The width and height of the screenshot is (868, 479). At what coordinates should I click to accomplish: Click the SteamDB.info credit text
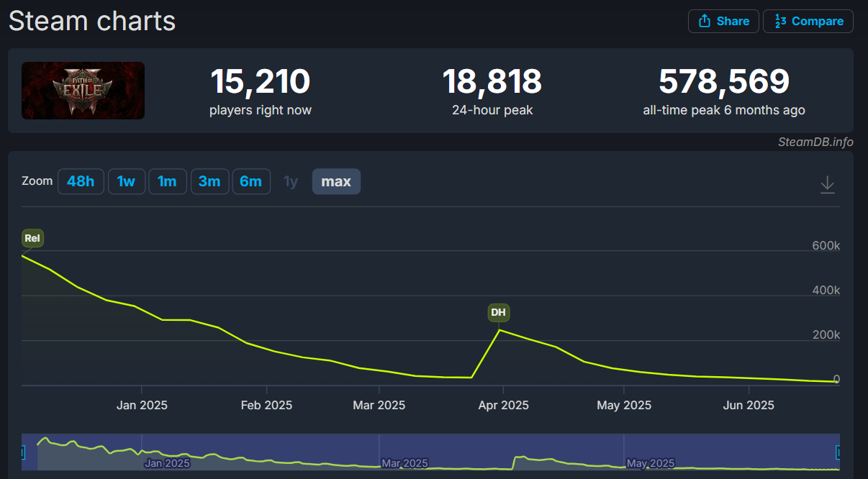tap(815, 142)
